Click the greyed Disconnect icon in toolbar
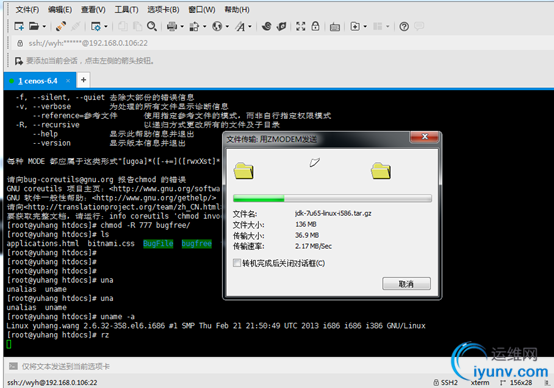The width and height of the screenshot is (554, 388). click(76, 26)
